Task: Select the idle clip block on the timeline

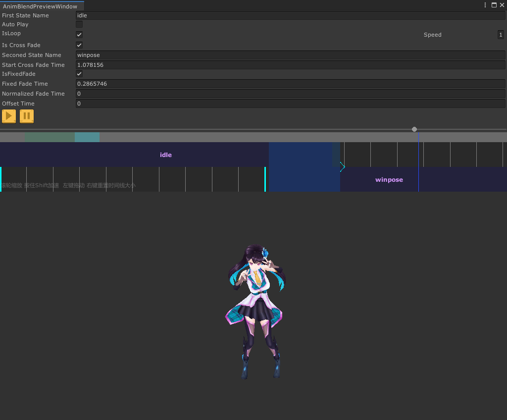Action: point(166,155)
